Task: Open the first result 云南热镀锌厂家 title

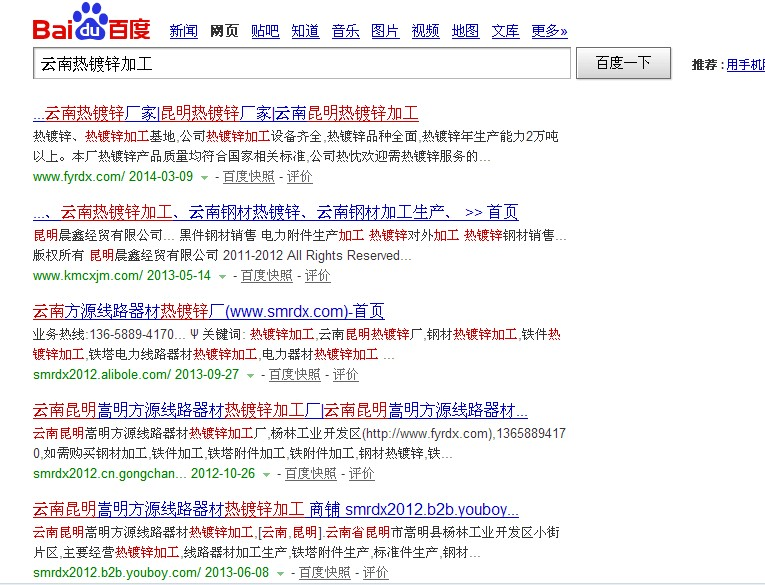Action: pos(225,113)
